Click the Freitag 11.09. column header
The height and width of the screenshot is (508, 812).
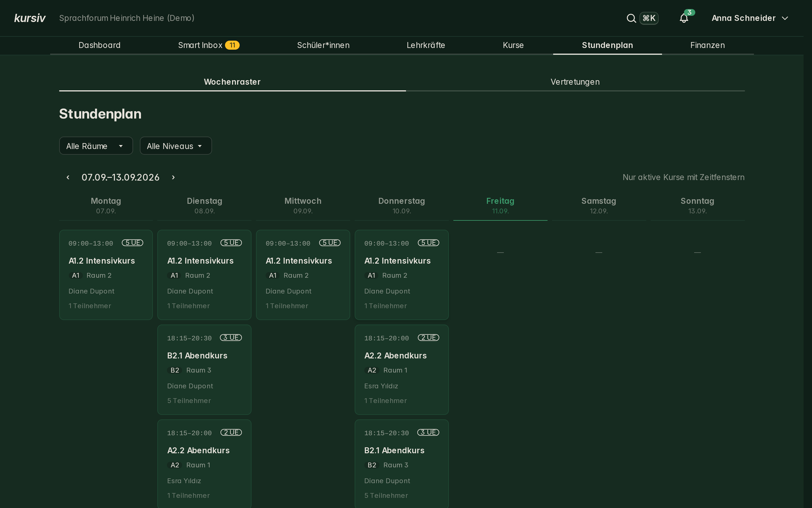(x=500, y=206)
